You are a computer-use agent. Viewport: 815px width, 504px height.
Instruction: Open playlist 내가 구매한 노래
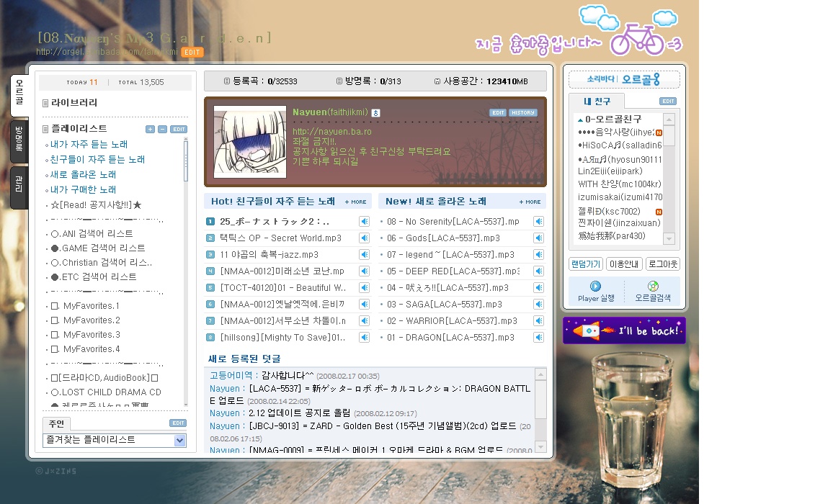point(83,189)
